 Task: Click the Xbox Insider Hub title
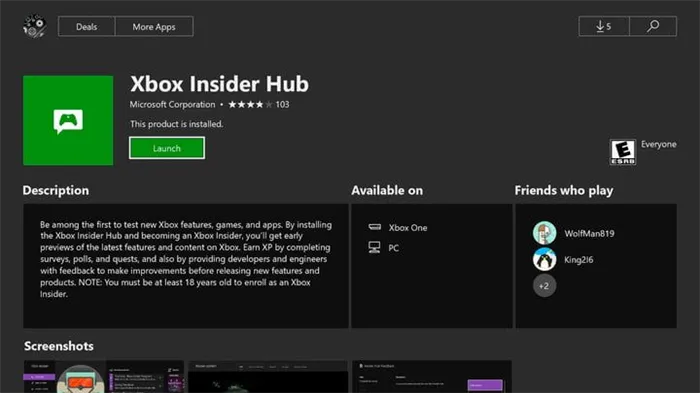pyautogui.click(x=219, y=84)
